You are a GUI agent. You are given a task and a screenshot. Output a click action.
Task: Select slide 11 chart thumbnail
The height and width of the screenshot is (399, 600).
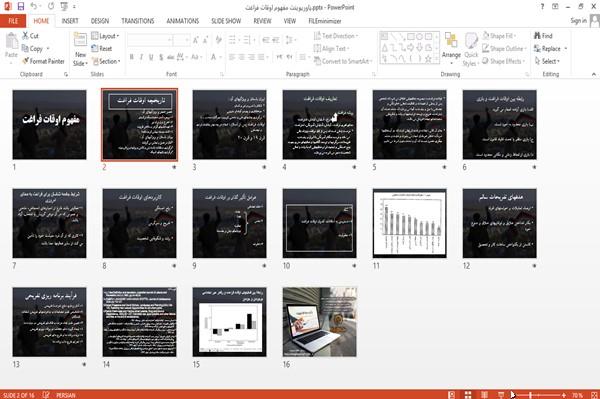pyautogui.click(x=409, y=223)
